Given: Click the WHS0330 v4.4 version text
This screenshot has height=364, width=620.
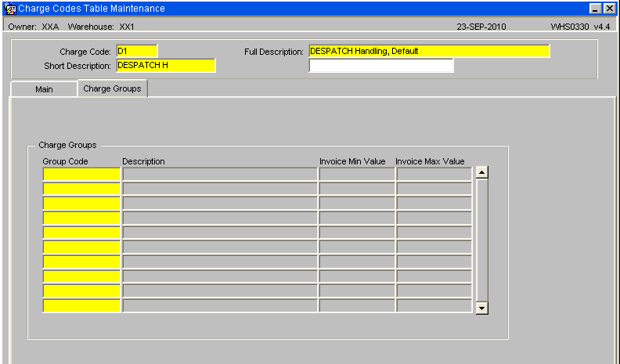Looking at the screenshot, I should pos(580,27).
